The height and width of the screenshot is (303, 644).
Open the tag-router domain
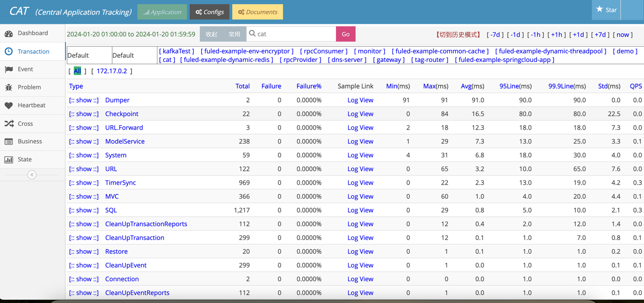pyautogui.click(x=429, y=60)
